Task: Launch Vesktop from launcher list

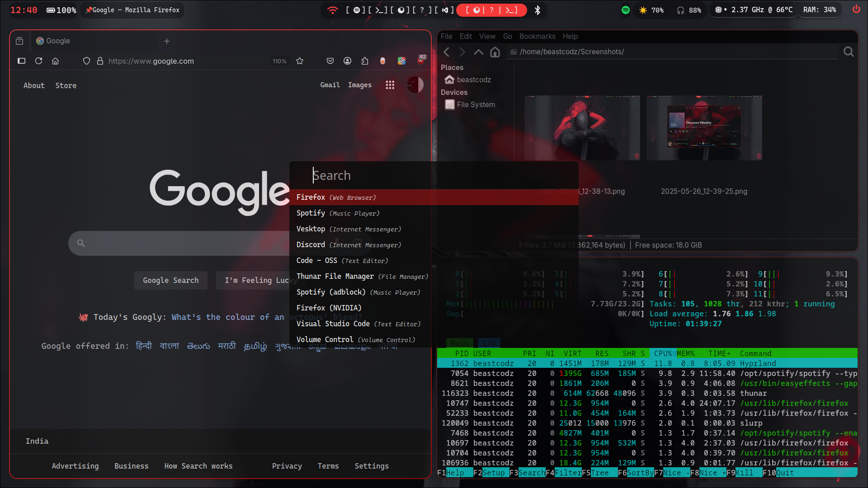Action: click(434, 229)
